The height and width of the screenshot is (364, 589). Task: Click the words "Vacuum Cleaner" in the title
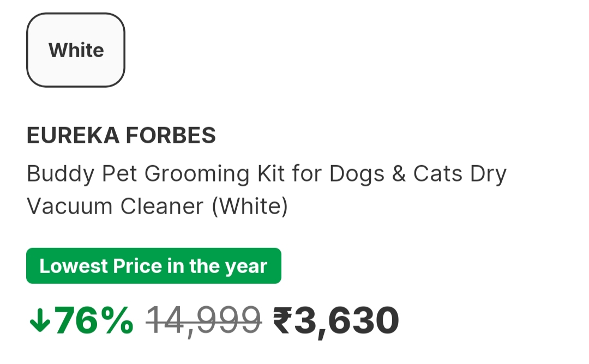click(115, 207)
